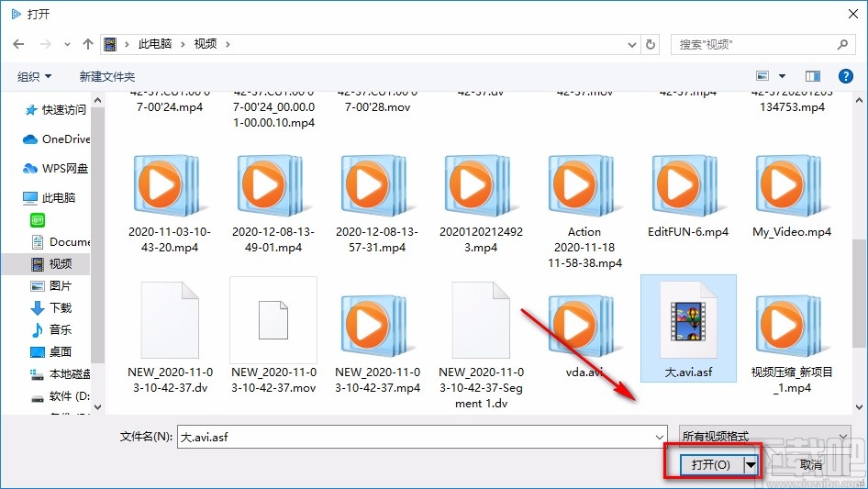868x489 pixels.
Task: Select 软件 (D:) drive in the sidebar
Action: pos(60,396)
